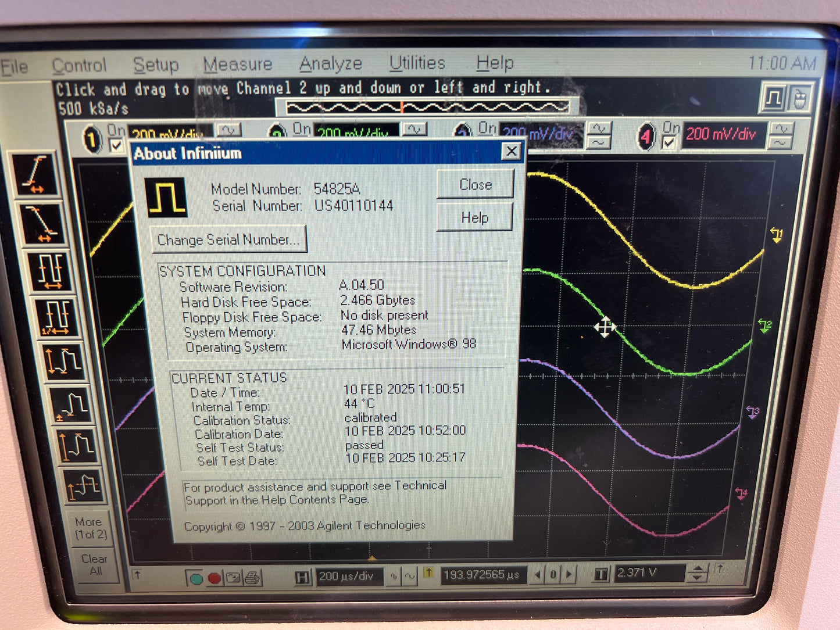
Task: Click the horizontal position right arrow
Action: (569, 575)
